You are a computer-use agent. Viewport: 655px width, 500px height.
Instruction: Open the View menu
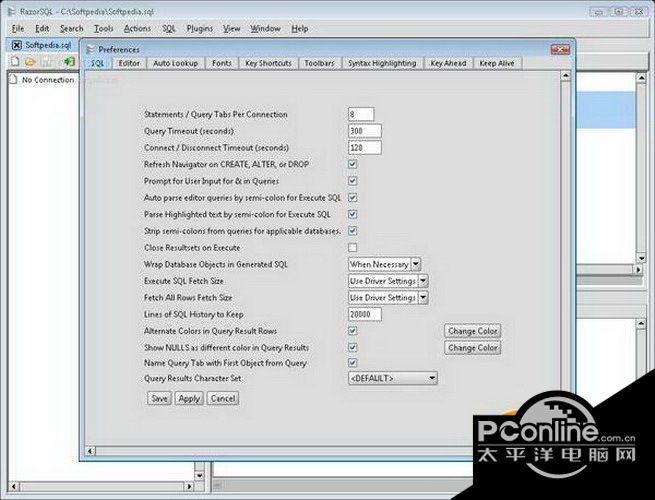(x=231, y=29)
